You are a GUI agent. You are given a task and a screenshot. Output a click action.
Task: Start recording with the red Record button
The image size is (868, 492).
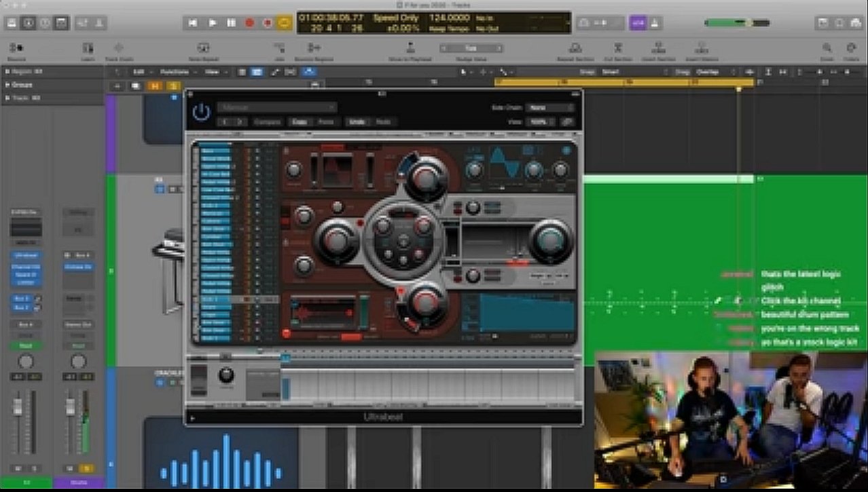pyautogui.click(x=249, y=22)
